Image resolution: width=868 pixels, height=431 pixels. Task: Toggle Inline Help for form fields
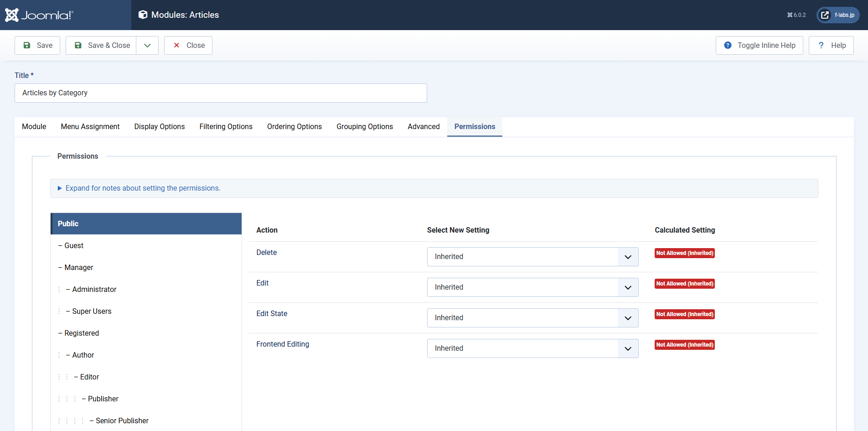pos(759,45)
